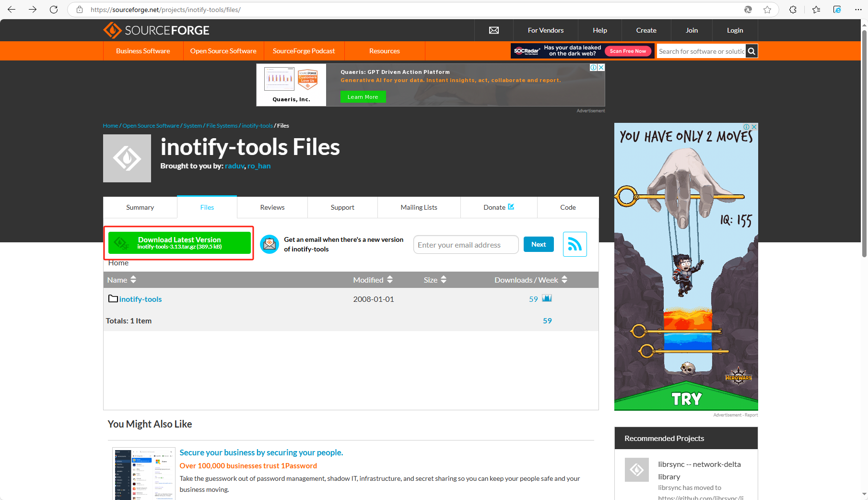Close the Quaeris banner ad with the X
Image resolution: width=868 pixels, height=500 pixels.
(x=601, y=68)
